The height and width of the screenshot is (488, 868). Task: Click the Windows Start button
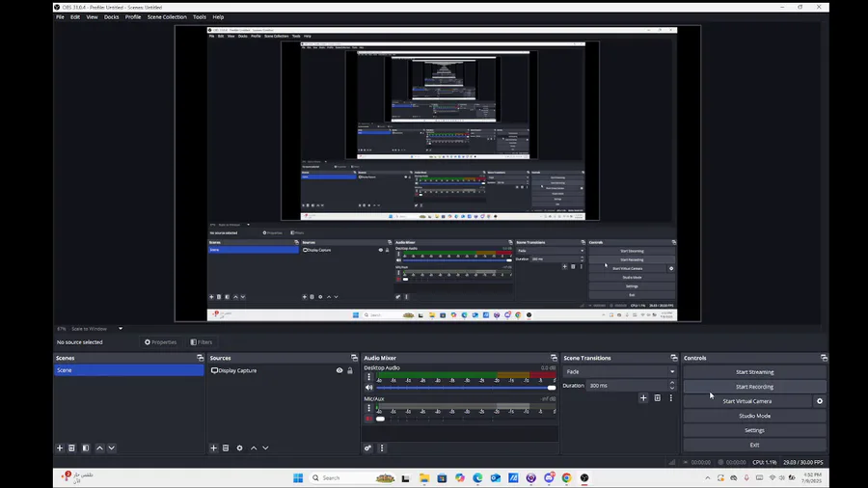(298, 478)
